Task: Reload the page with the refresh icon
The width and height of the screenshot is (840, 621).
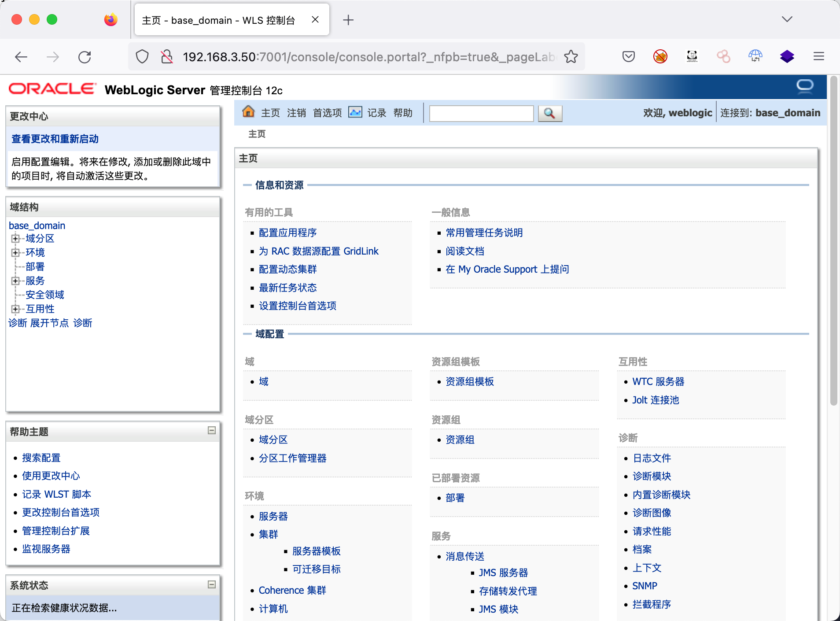Action: click(x=85, y=57)
